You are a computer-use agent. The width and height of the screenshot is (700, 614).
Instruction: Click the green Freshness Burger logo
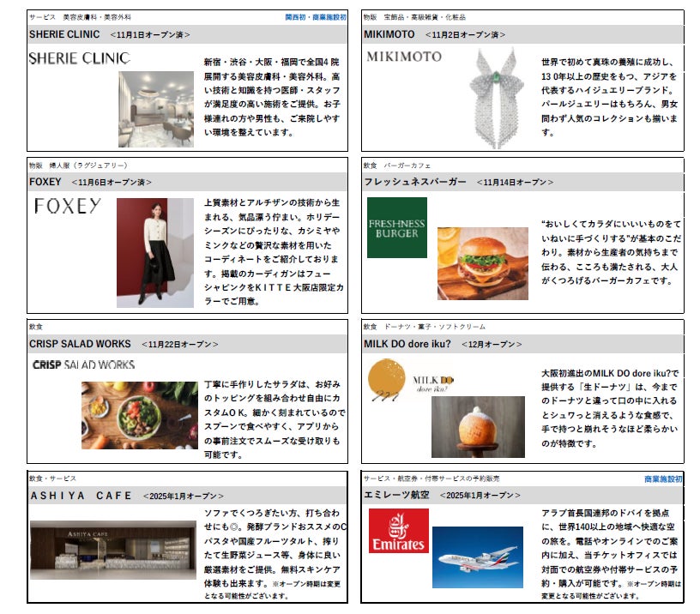pyautogui.click(x=397, y=227)
